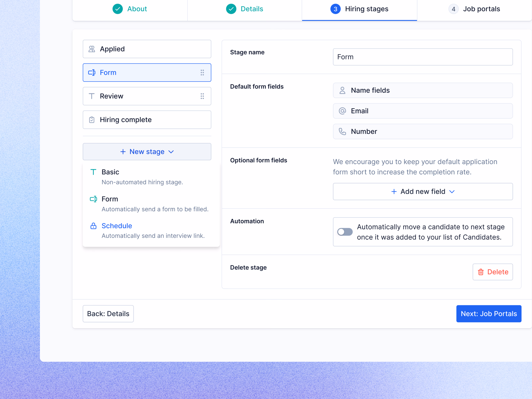Click the green checkmark on the Details step
532x399 pixels.
pyautogui.click(x=231, y=9)
